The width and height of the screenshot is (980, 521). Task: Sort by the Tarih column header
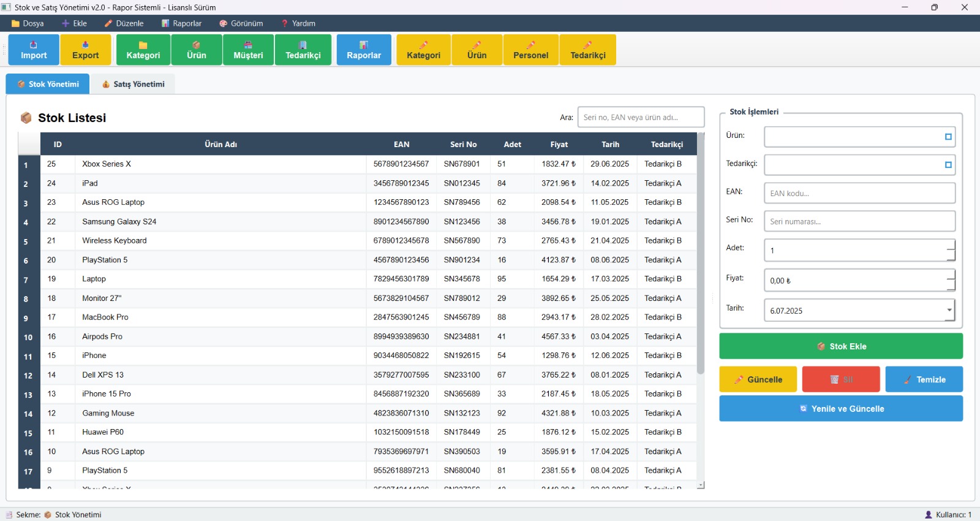[x=611, y=145]
